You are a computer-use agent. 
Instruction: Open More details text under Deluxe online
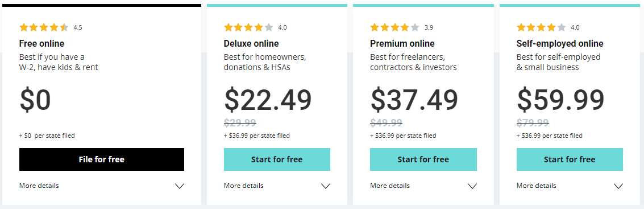243,186
